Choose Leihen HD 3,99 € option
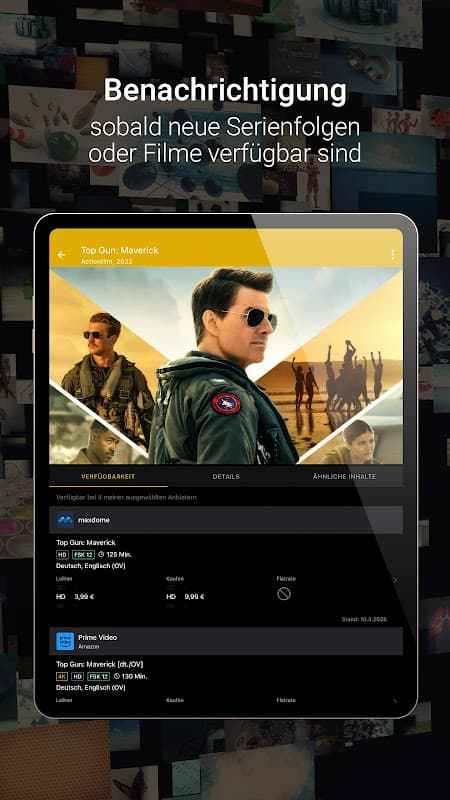Screen dimensions: 450x800 click(x=76, y=596)
